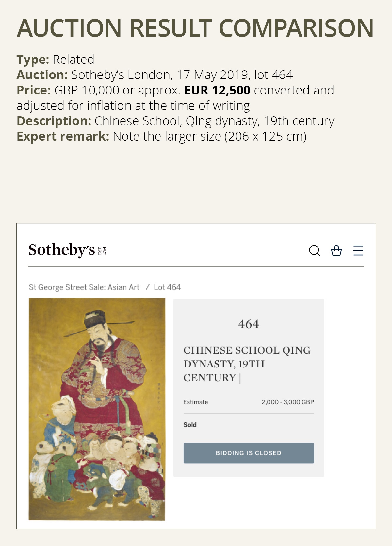Image resolution: width=392 pixels, height=546 pixels.
Task: Open the basket icon in the top bar
Action: [336, 251]
